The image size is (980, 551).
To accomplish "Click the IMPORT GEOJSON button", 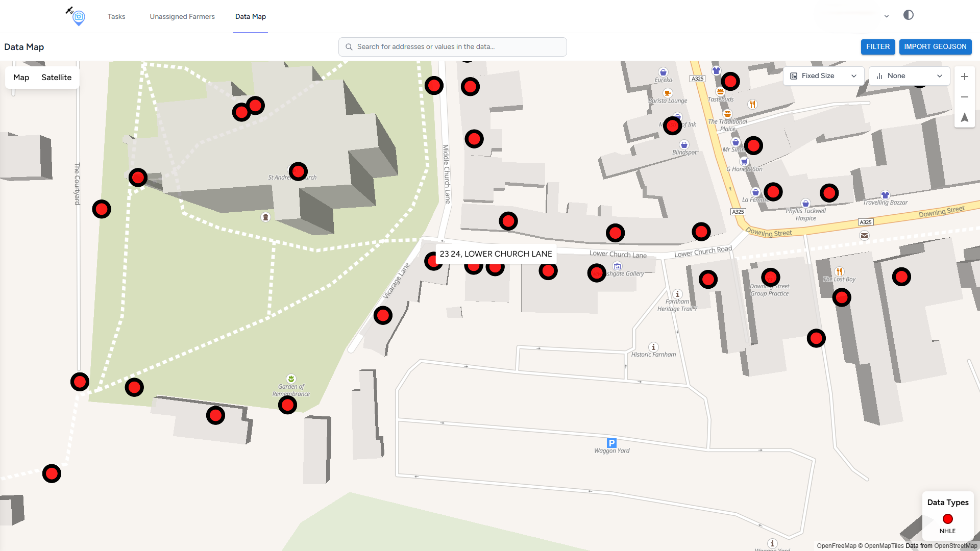I will coord(935,46).
